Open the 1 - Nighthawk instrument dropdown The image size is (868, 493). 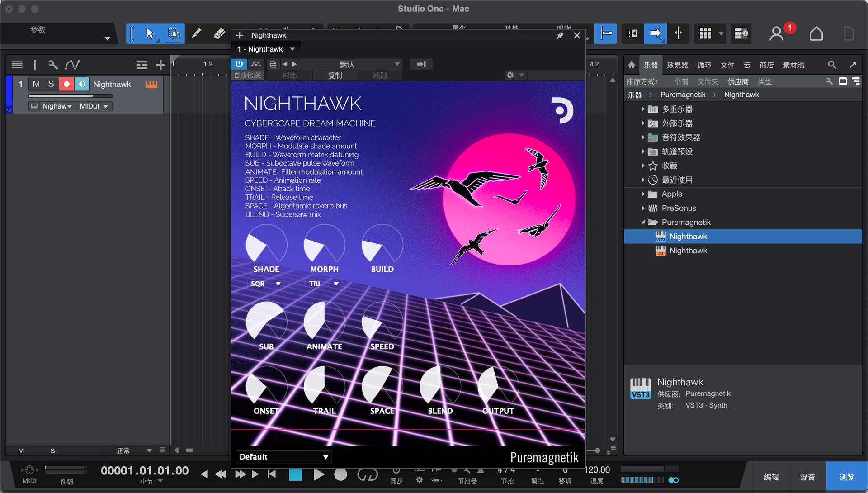266,49
